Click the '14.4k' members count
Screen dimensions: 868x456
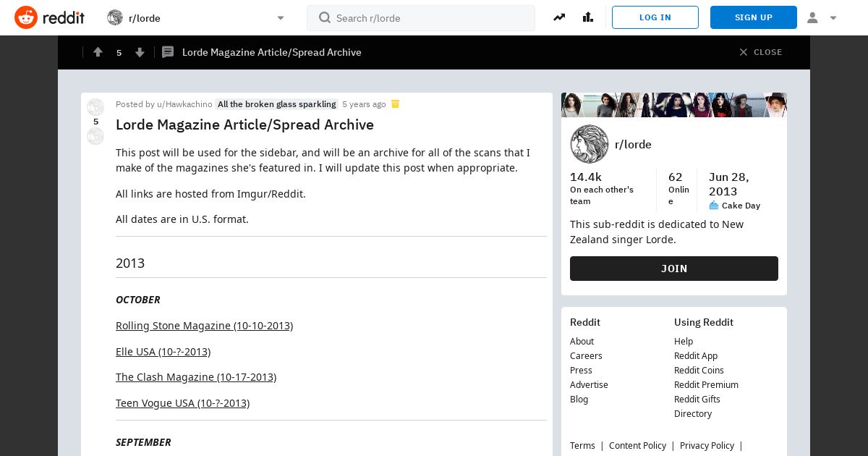click(x=586, y=177)
